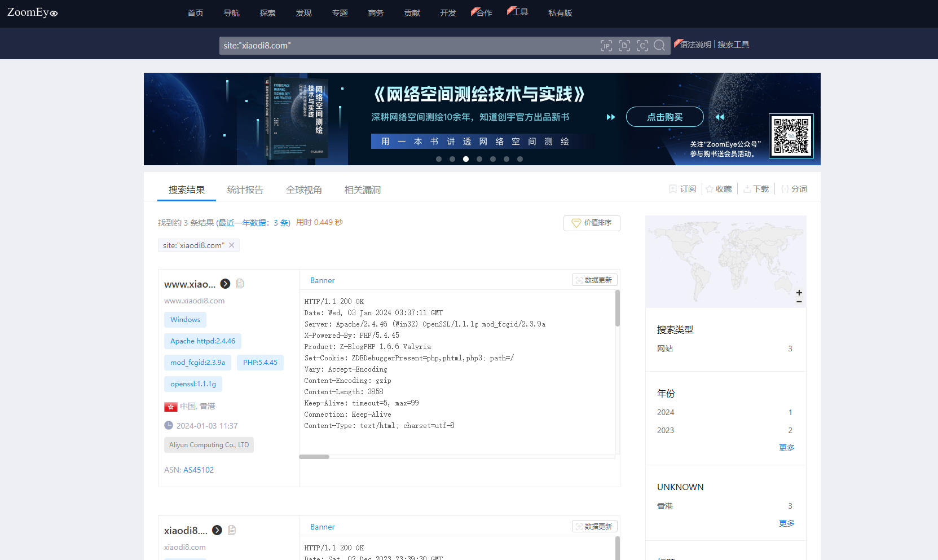
Task: Zoom in on the world map
Action: 799,293
